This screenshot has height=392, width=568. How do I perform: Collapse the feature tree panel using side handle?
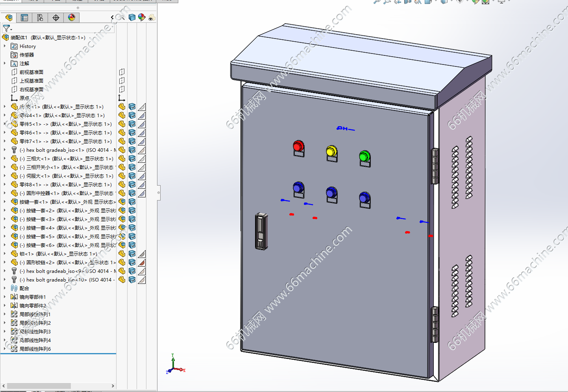159,193
